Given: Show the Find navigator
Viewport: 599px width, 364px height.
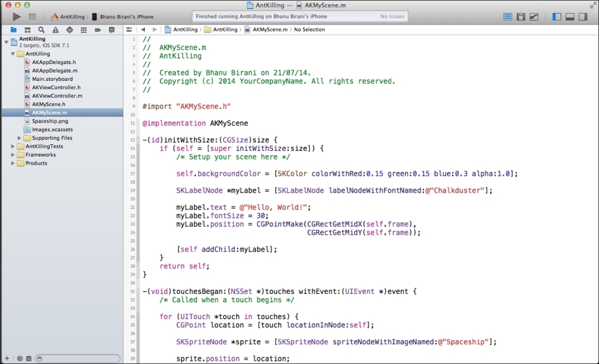Looking at the screenshot, I should (x=41, y=29).
